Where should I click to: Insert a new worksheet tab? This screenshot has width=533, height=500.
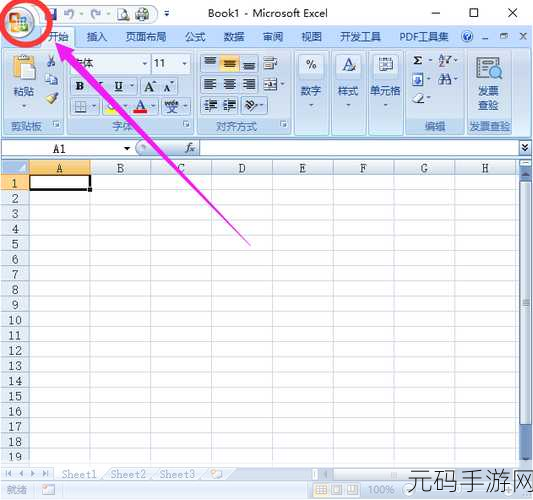coord(216,474)
